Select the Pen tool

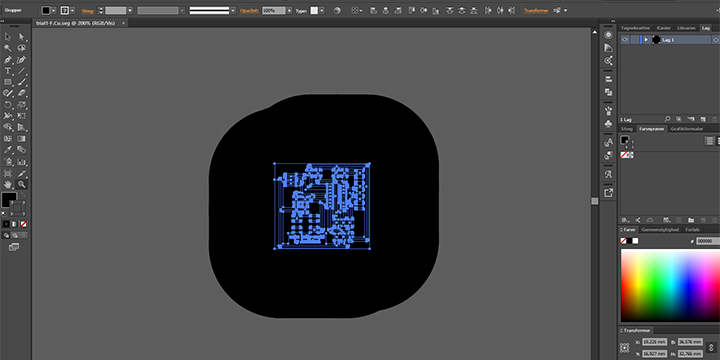click(x=8, y=60)
